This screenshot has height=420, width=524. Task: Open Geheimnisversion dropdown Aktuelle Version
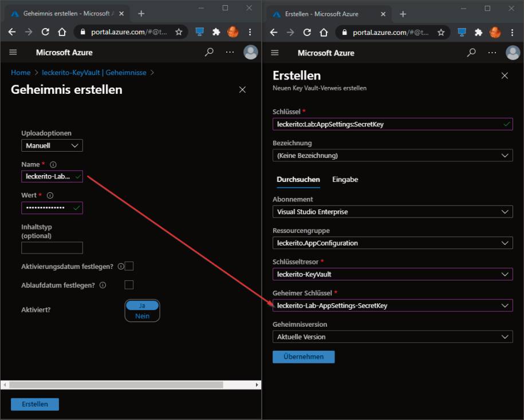pos(393,337)
